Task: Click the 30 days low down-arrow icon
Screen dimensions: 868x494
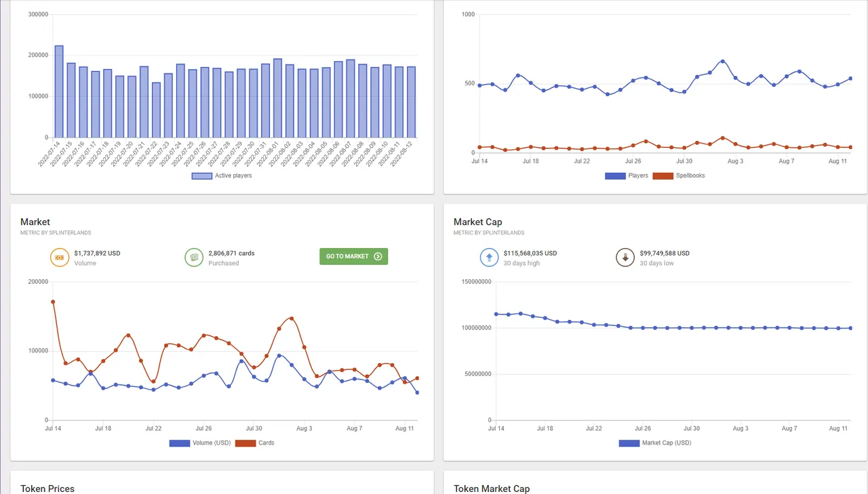Action: [625, 258]
